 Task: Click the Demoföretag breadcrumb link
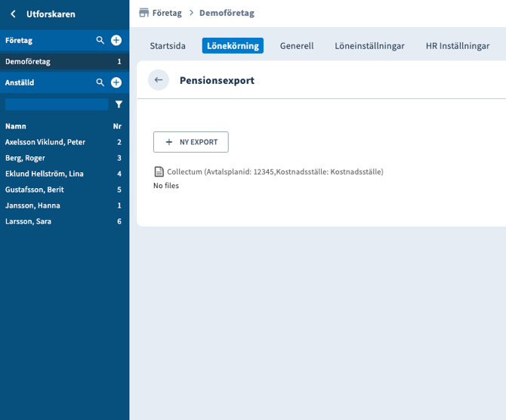[227, 13]
